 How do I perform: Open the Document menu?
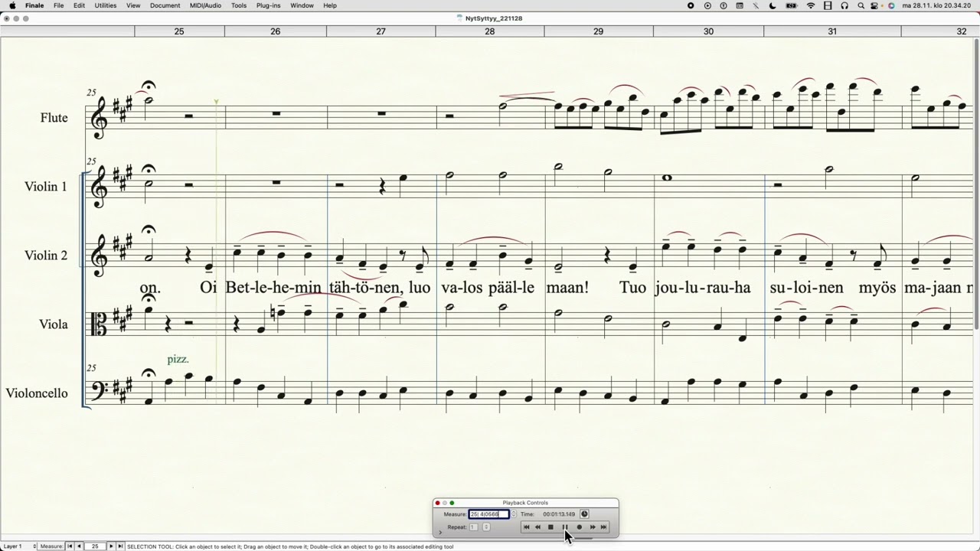pyautogui.click(x=165, y=5)
